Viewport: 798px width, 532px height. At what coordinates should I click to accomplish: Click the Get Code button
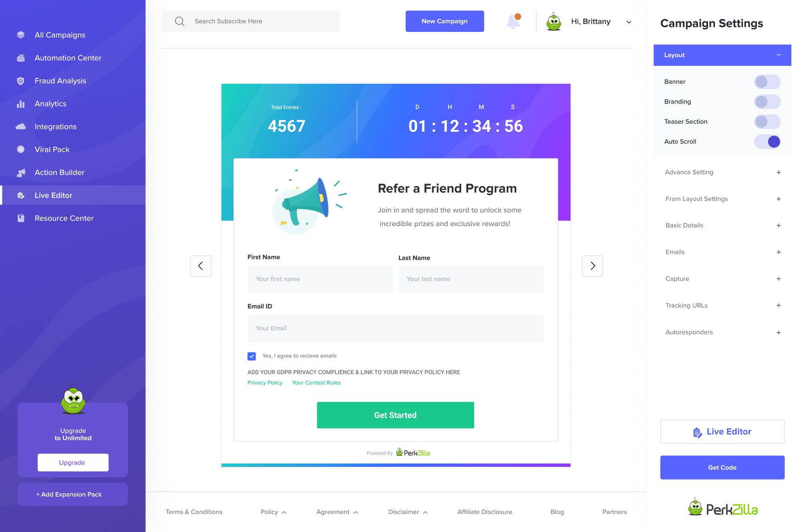click(x=722, y=467)
